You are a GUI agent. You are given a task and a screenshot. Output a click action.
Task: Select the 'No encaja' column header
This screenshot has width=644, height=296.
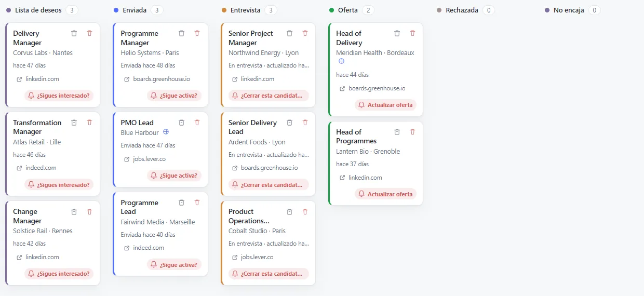point(569,10)
